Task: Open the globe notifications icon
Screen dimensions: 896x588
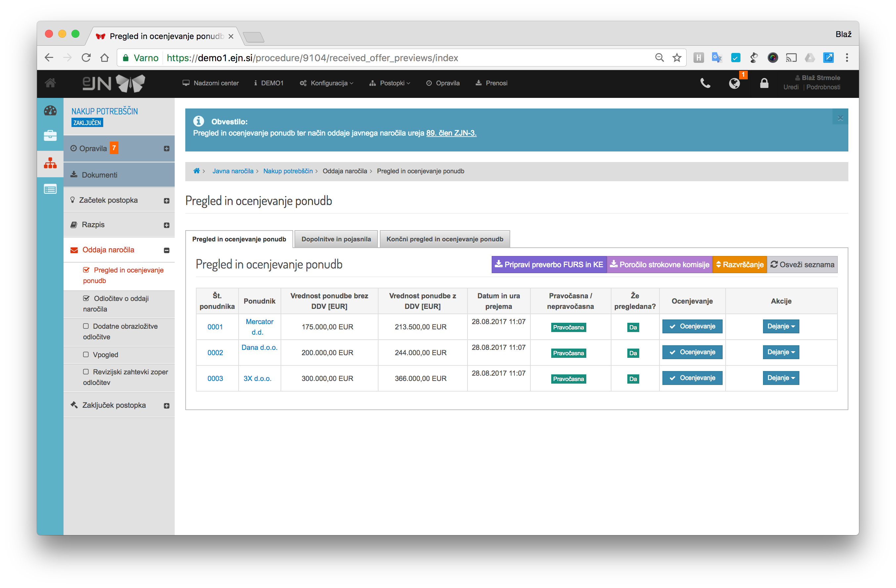Action: tap(734, 83)
